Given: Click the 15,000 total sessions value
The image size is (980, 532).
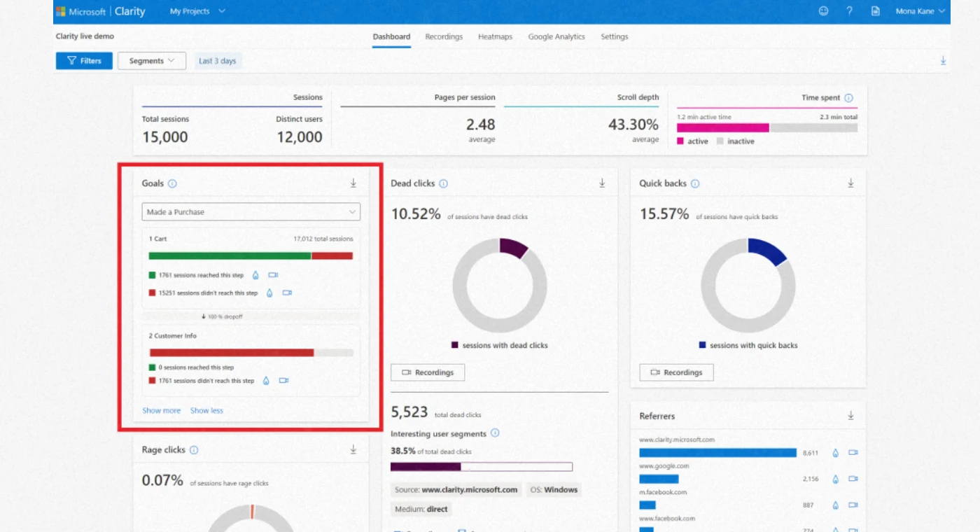Looking at the screenshot, I should point(165,137).
